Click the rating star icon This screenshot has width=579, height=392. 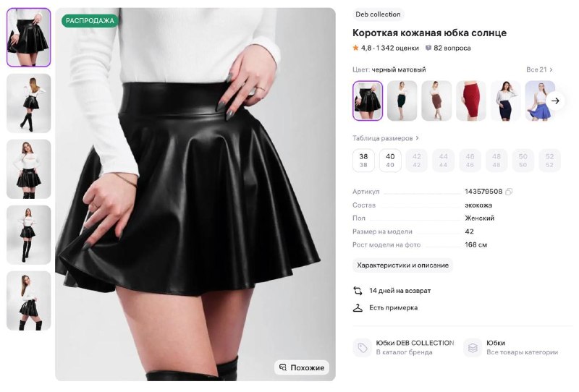point(355,48)
